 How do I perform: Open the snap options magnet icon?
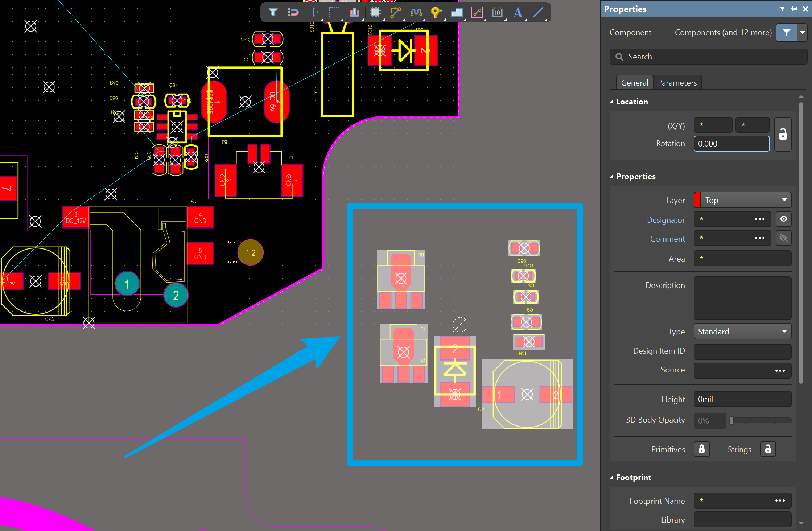pyautogui.click(x=293, y=12)
